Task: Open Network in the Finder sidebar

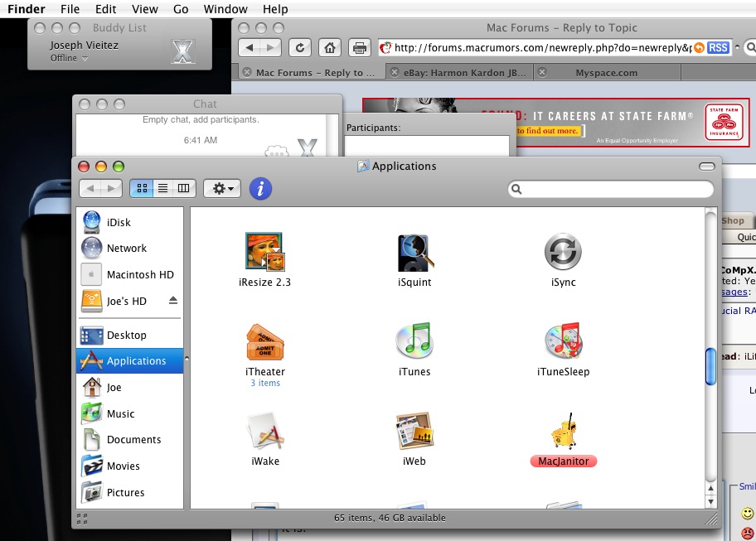Action: click(129, 248)
